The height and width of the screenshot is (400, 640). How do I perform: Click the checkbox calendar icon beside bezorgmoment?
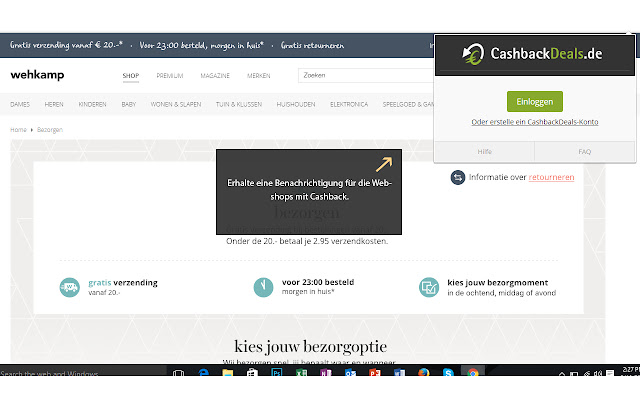[x=429, y=287]
